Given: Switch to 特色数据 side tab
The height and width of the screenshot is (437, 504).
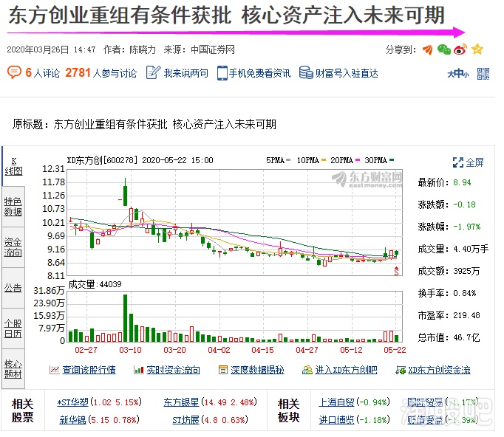Looking at the screenshot, I should click(x=13, y=206).
